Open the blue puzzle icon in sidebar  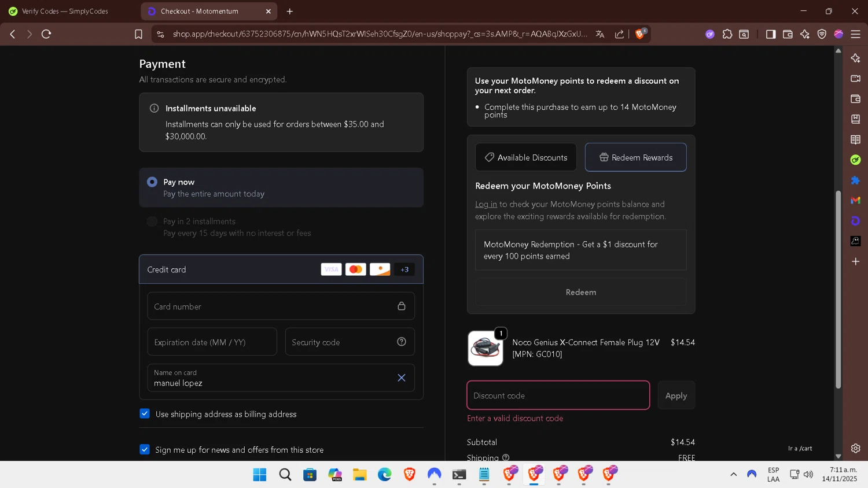click(856, 180)
